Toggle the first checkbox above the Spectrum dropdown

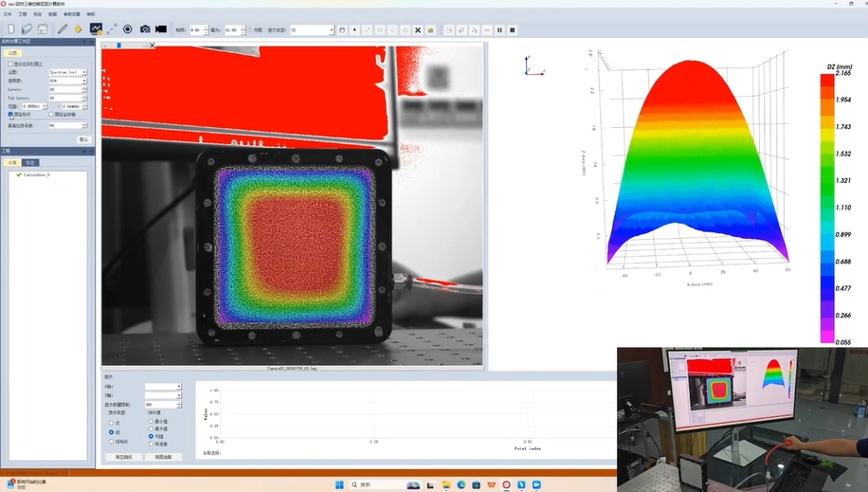[11, 64]
